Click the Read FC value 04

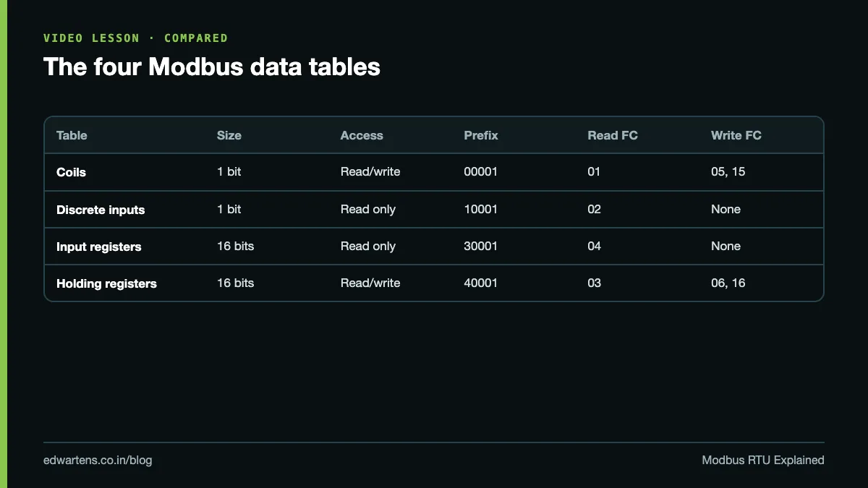595,246
